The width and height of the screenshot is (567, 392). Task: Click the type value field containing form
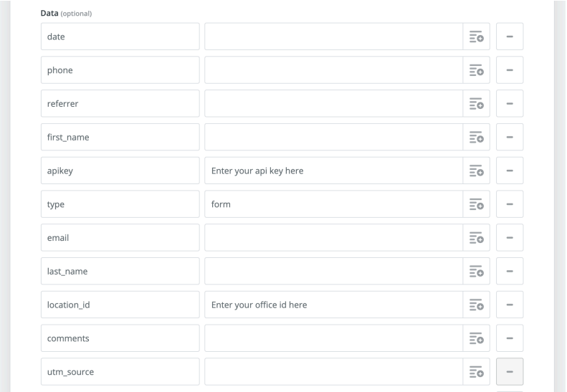pyautogui.click(x=333, y=204)
